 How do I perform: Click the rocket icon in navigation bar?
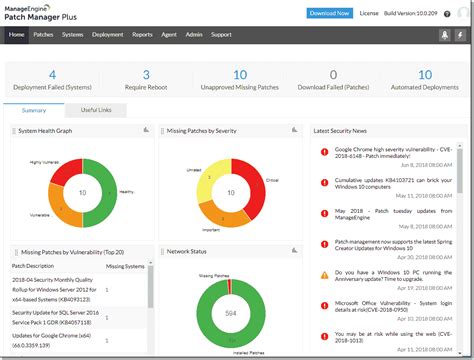coord(445,35)
